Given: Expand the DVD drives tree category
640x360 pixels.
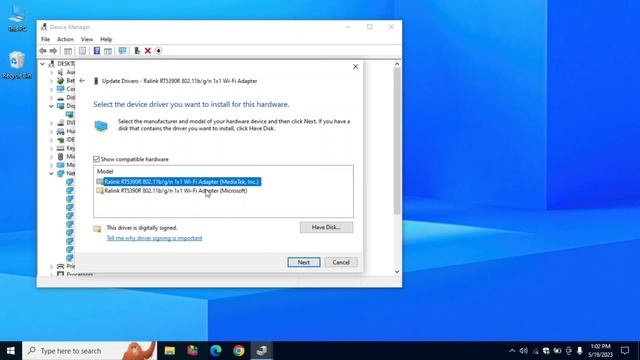Looking at the screenshot, I should [x=51, y=123].
